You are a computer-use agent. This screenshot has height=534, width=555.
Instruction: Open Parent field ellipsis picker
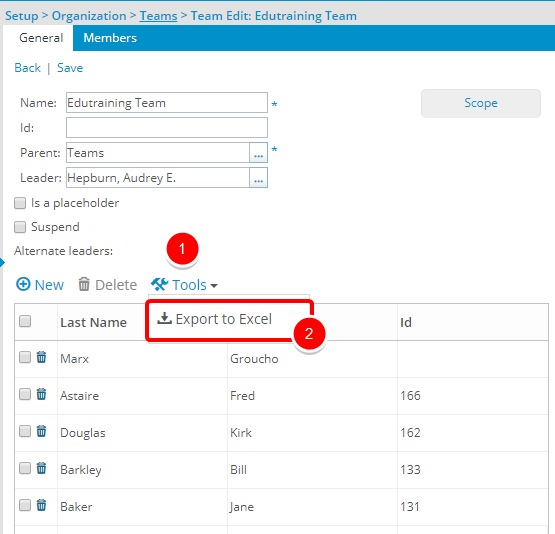pyautogui.click(x=258, y=153)
